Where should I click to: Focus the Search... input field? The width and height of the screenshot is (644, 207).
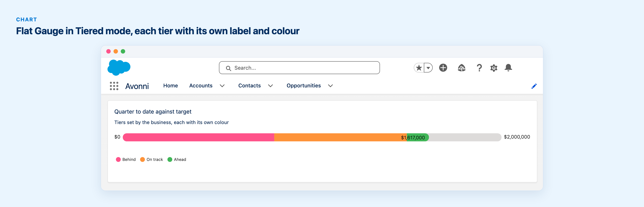click(299, 68)
